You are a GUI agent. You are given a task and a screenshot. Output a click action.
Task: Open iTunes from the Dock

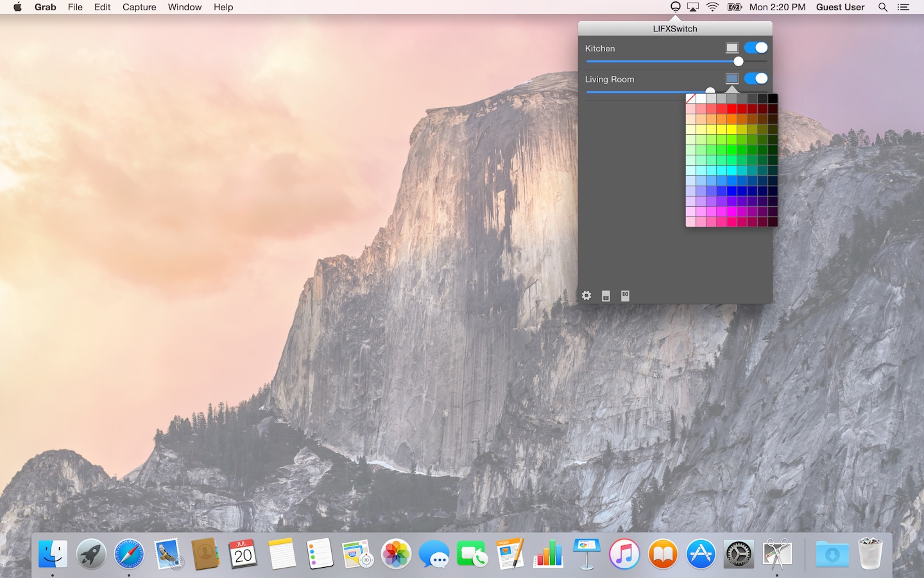(624, 554)
